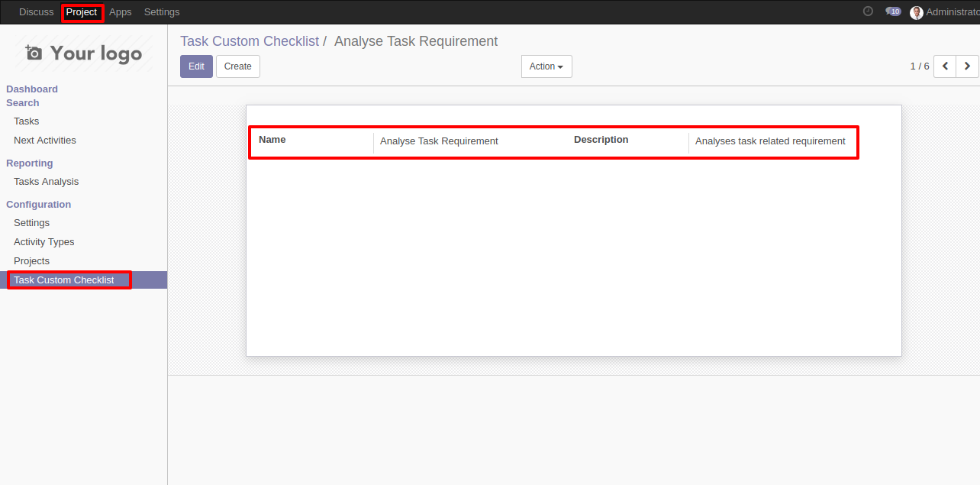Open the Administrator user menu
Viewport: 980px width, 485px height.
click(x=945, y=12)
